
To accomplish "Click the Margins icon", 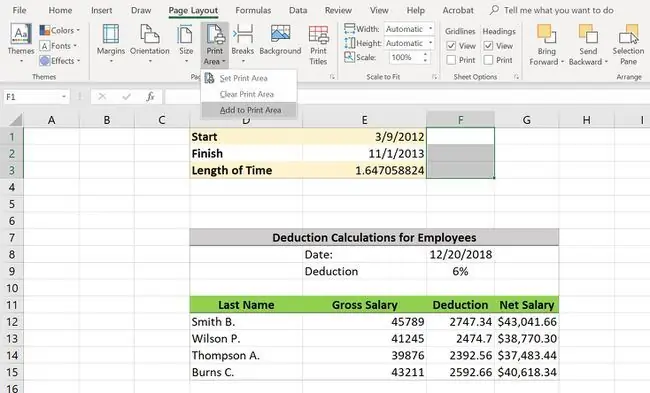I will pyautogui.click(x=111, y=34).
